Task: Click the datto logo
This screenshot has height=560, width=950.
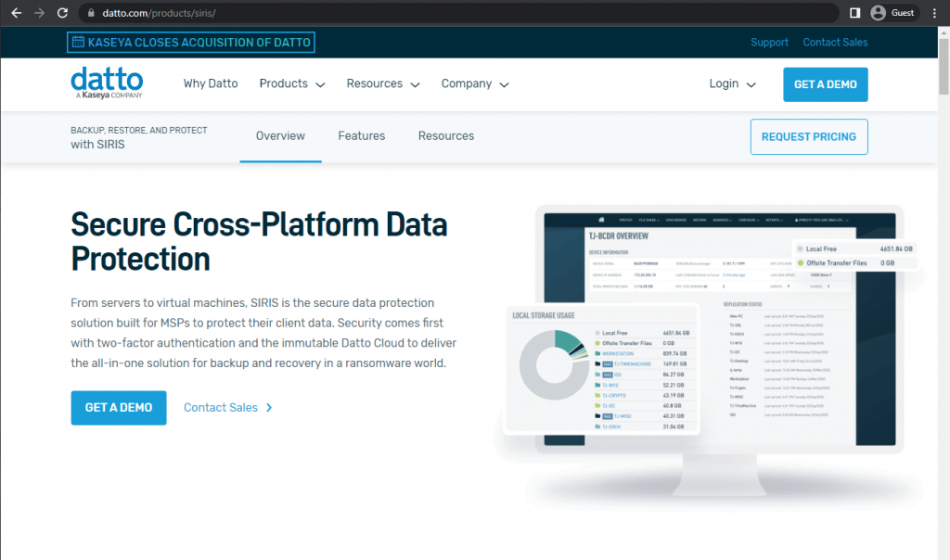Action: point(108,83)
